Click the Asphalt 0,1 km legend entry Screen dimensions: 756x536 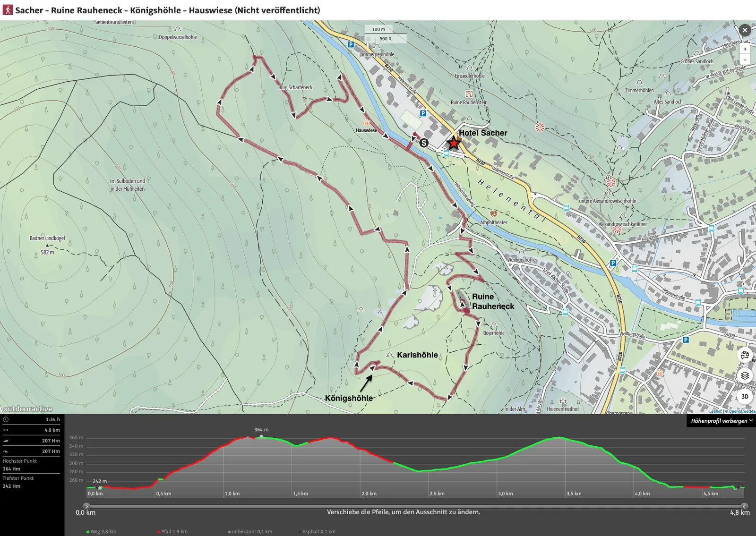coord(317,531)
